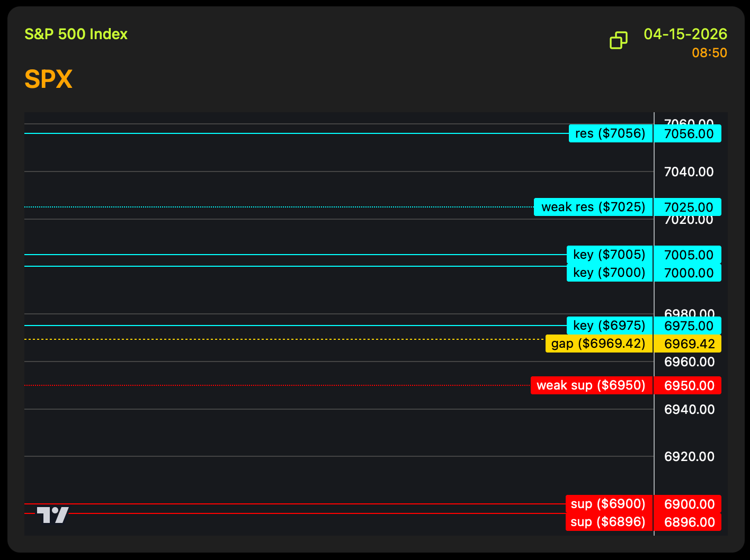Click the 7056.00 price axis tag
750x560 pixels.
[688, 133]
